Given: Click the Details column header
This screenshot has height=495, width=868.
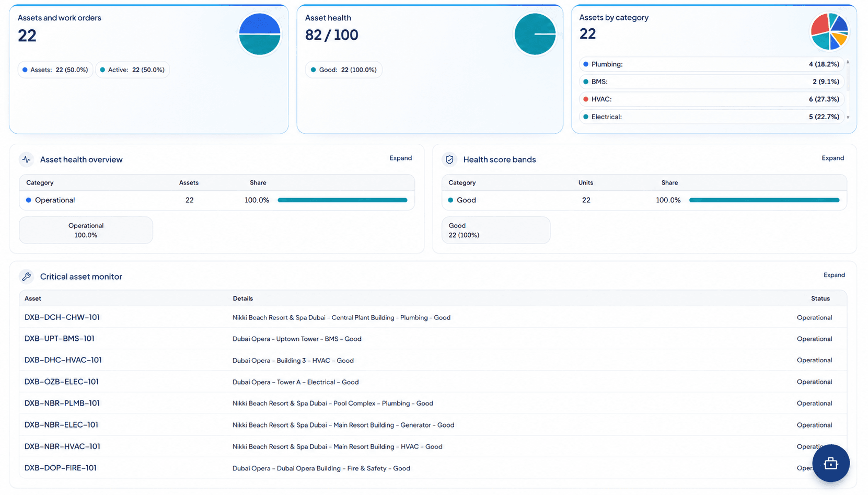Looking at the screenshot, I should point(243,298).
